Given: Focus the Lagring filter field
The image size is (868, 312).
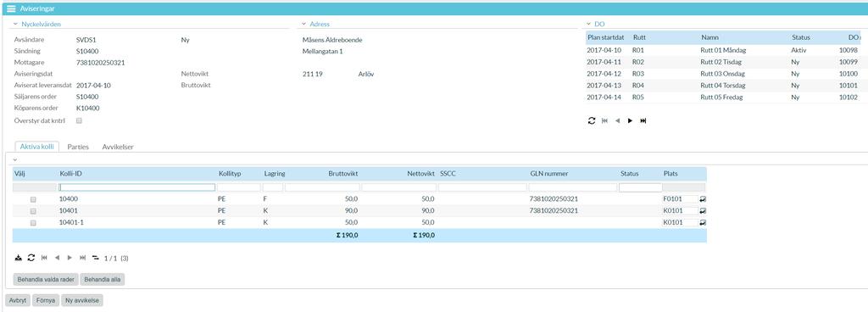Looking at the screenshot, I should point(273,187).
